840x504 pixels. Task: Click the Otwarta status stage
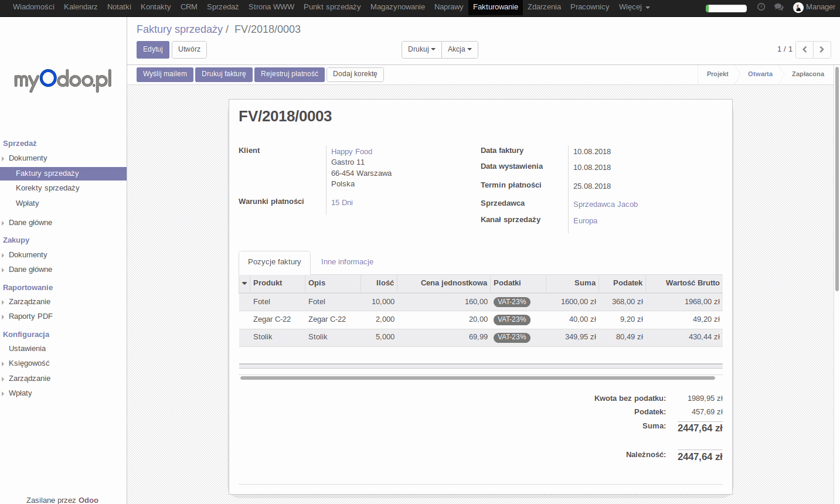click(x=760, y=74)
